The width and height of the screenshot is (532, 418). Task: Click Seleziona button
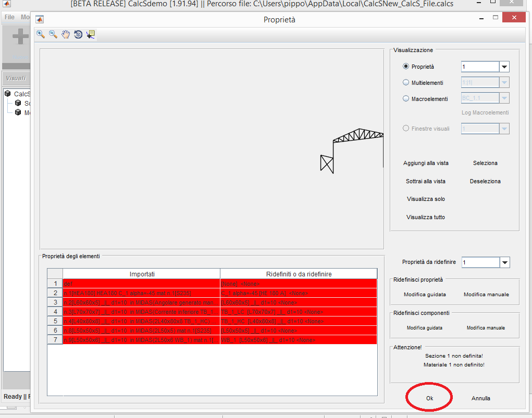(x=485, y=163)
